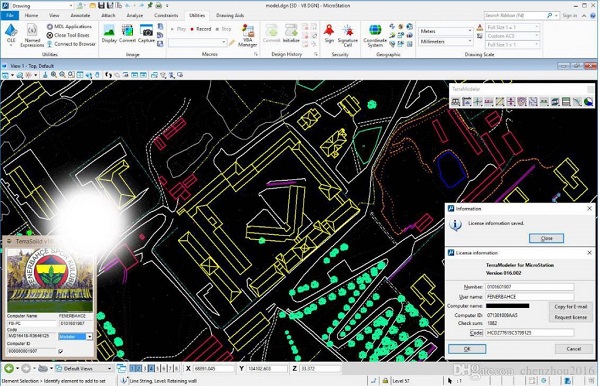The height and width of the screenshot is (386, 600).
Task: Click the Sign security tool
Action: pyautogui.click(x=329, y=33)
